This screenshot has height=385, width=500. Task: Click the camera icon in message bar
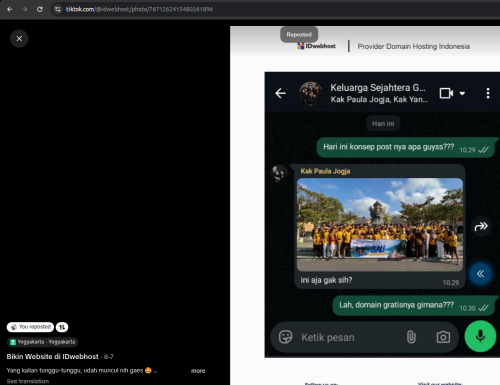(x=443, y=337)
